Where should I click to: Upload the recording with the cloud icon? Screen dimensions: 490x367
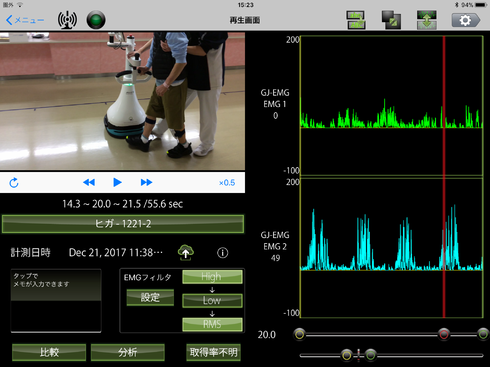click(186, 253)
